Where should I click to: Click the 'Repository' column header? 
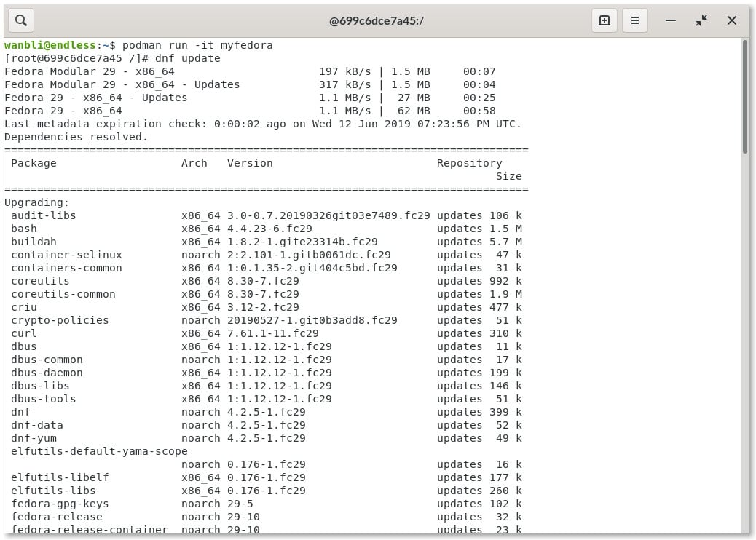pyautogui.click(x=469, y=163)
